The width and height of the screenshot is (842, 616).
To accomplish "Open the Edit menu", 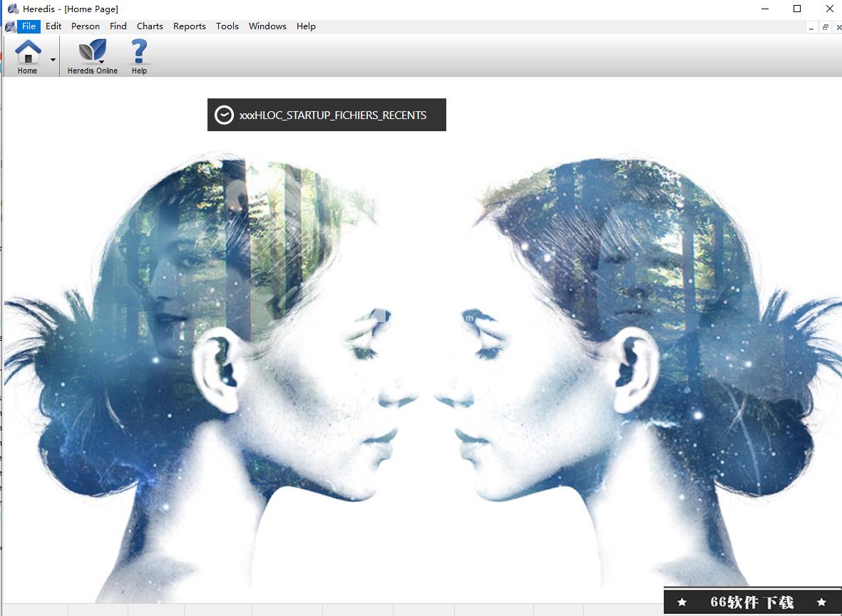I will pyautogui.click(x=53, y=26).
